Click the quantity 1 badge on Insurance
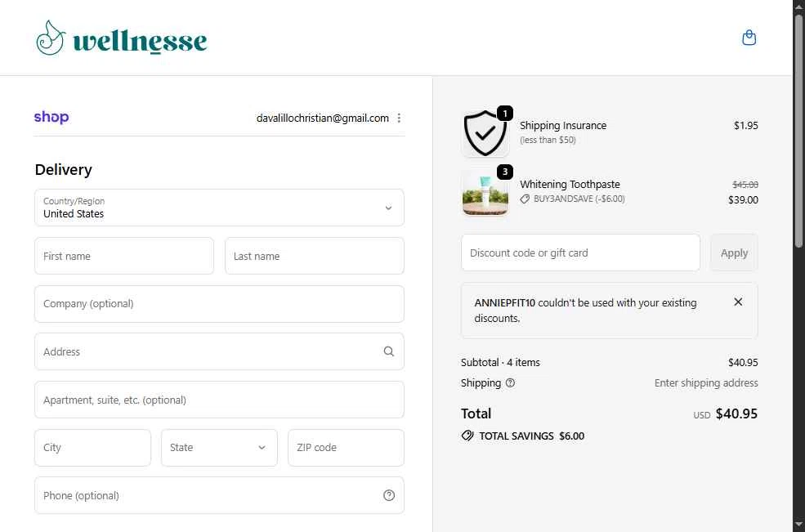Image resolution: width=805 pixels, height=532 pixels. (505, 114)
